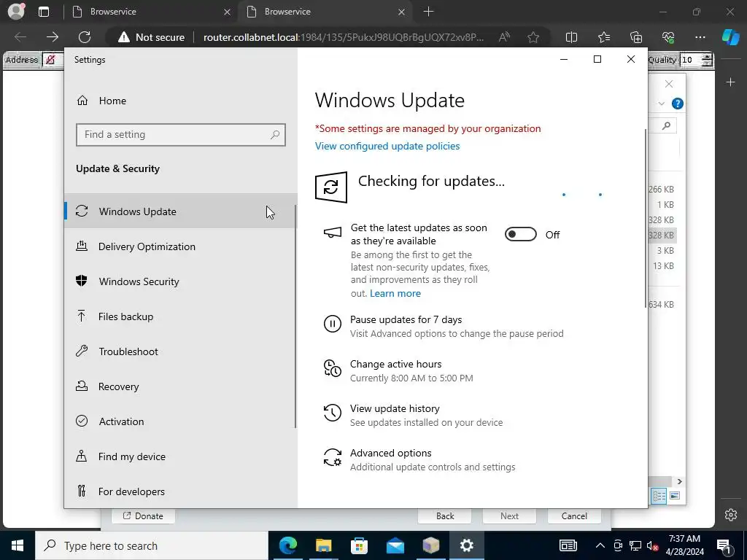Click the browser Forward arrow
Screen dimensions: 747x560
[53, 37]
